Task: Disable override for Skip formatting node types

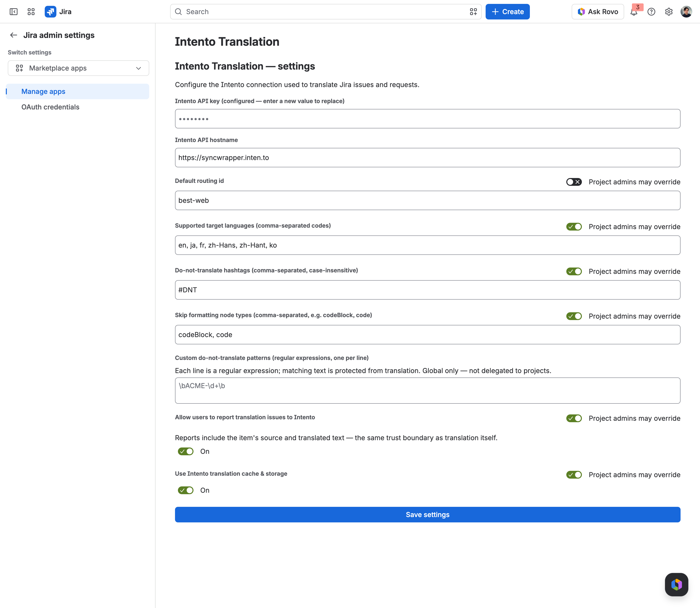Action: click(574, 316)
